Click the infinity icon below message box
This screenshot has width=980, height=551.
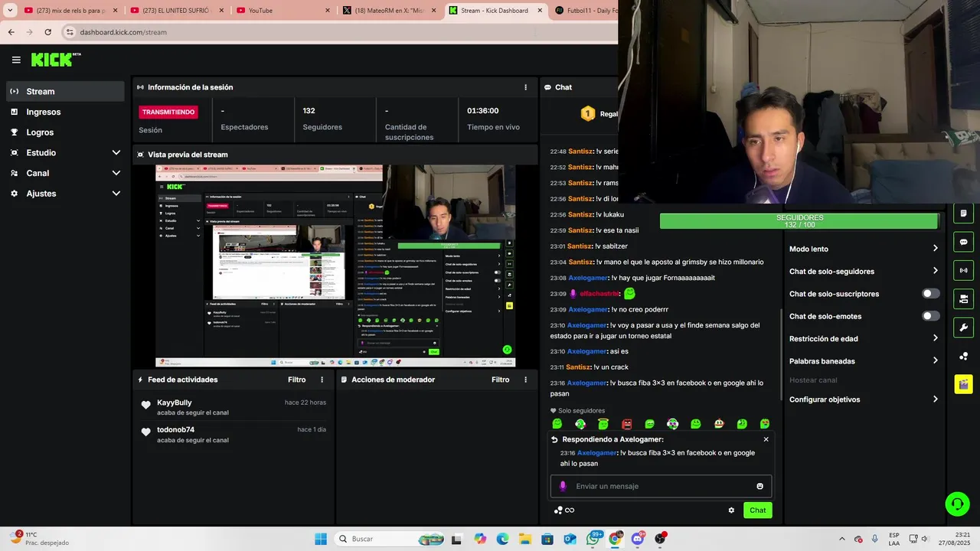[570, 510]
